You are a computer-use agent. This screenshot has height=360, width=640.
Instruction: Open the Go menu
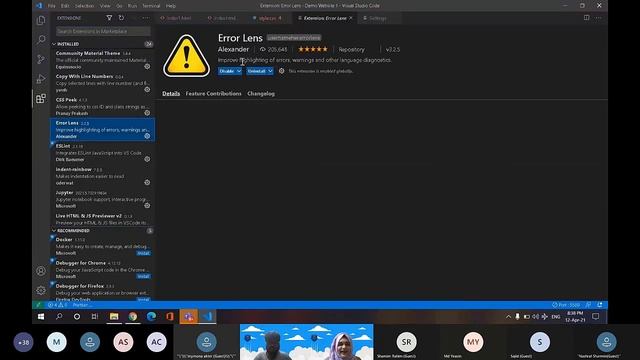pos(119,6)
